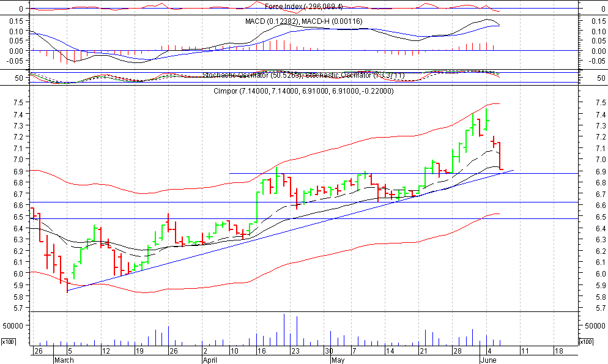Click date label 19 on time axis

pos(139,351)
